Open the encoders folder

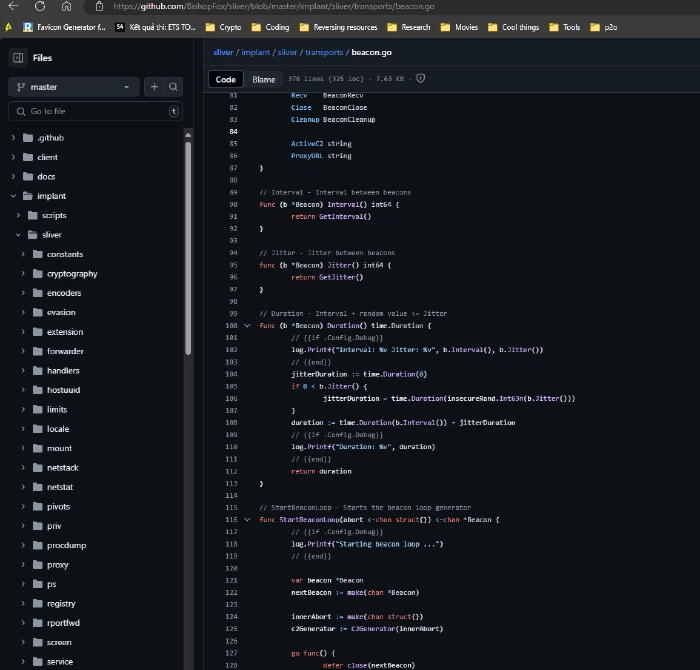(64, 293)
